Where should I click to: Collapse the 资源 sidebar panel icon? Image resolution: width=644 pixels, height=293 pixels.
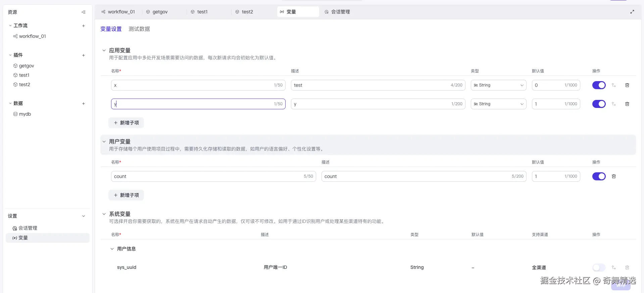[84, 12]
